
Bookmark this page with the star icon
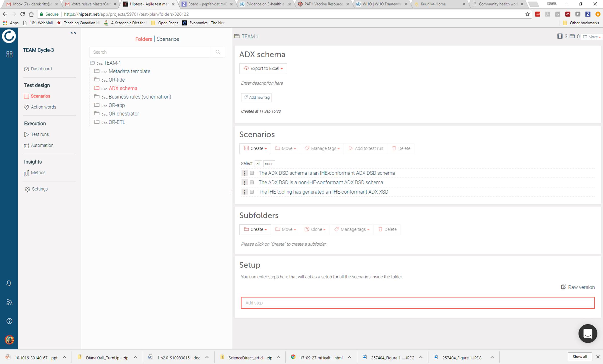[527, 14]
